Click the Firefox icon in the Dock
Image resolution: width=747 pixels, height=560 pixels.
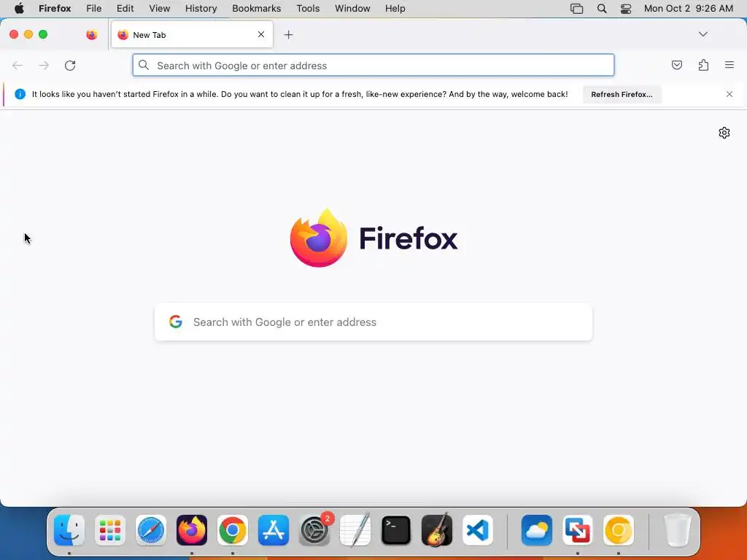pos(192,530)
